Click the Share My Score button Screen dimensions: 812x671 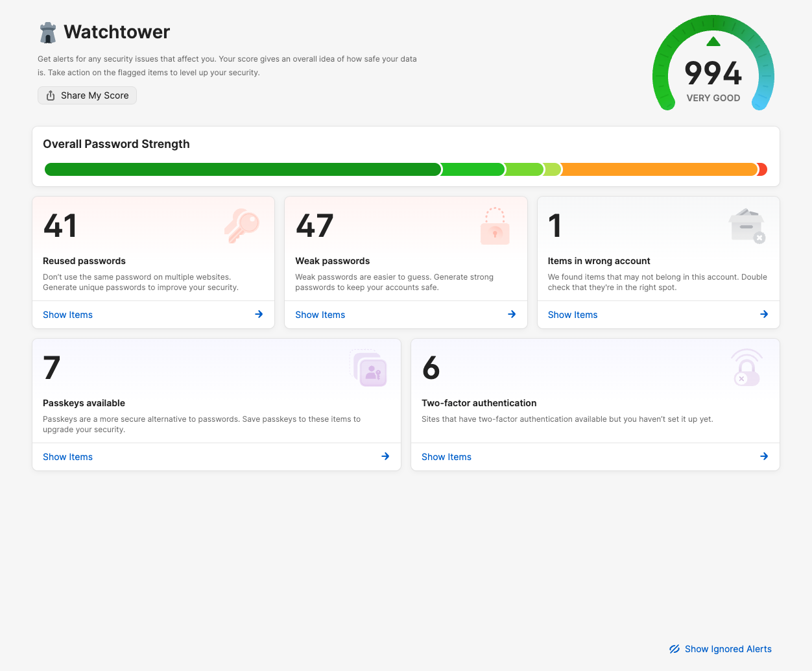click(x=87, y=95)
